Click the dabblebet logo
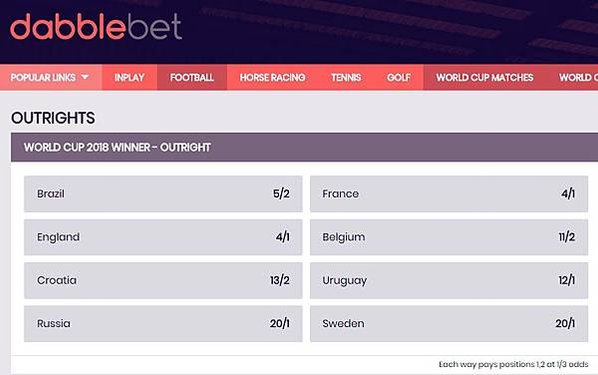This screenshot has height=375, width=598. tap(96, 26)
